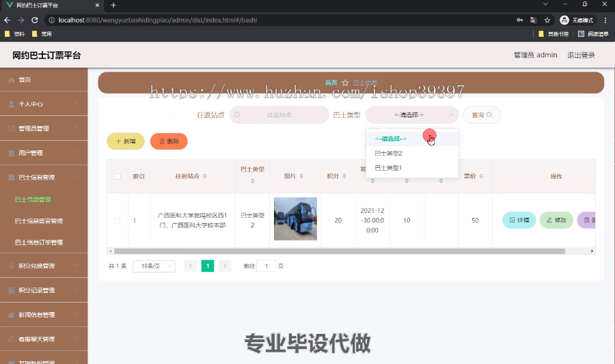Image resolution: width=615 pixels, height=364 pixels.
Task: Click the scrollbar right arrow under the table
Action: (592, 251)
